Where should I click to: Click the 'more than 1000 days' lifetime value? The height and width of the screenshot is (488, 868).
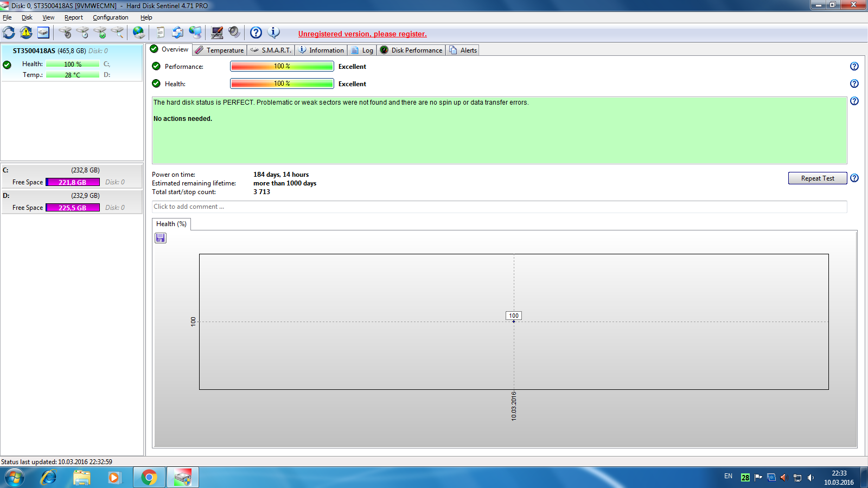285,183
